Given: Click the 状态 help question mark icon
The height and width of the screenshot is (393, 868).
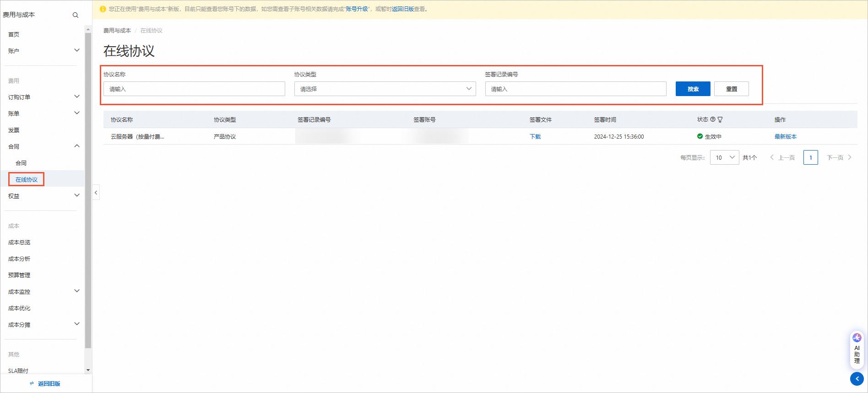Looking at the screenshot, I should (x=713, y=119).
